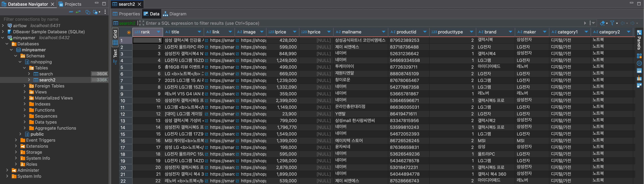Click the grouping panel circle-dots icon
The height and width of the screenshot is (184, 644).
coord(639,63)
